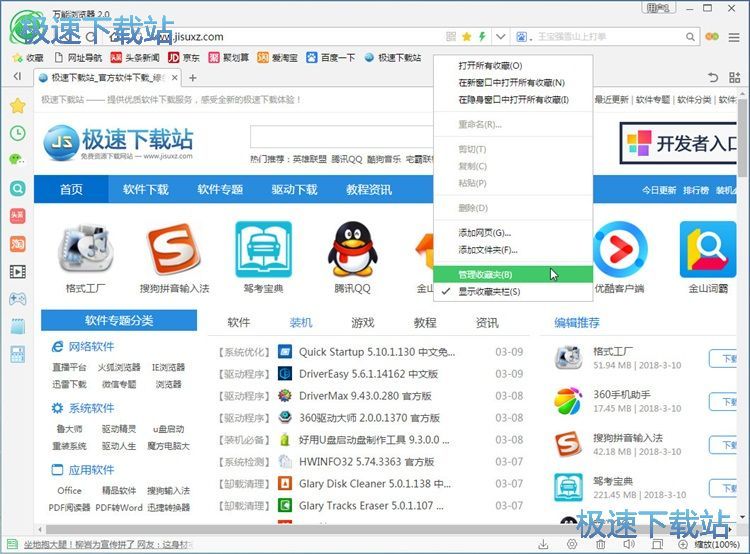Collapse sidebar with the arrow toggle
This screenshot has height=554, width=750.
point(18,76)
